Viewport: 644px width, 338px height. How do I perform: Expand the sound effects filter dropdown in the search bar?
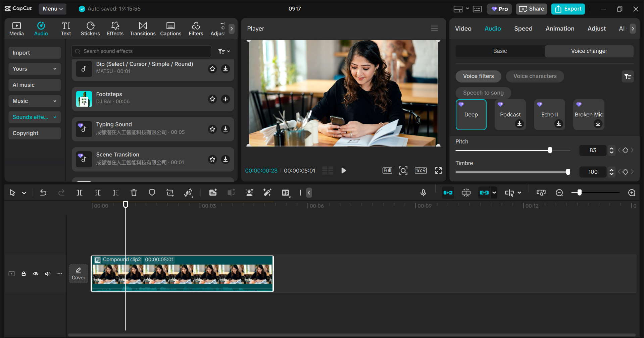point(224,51)
